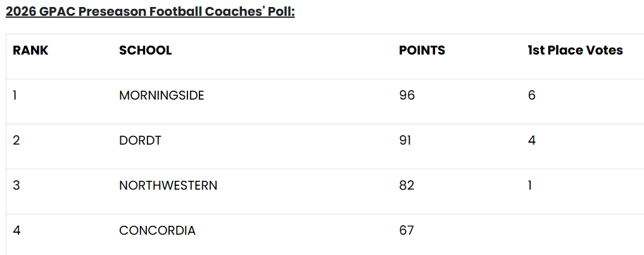This screenshot has width=644, height=255.
Task: Select rank number 4 in table
Action: tap(16, 230)
